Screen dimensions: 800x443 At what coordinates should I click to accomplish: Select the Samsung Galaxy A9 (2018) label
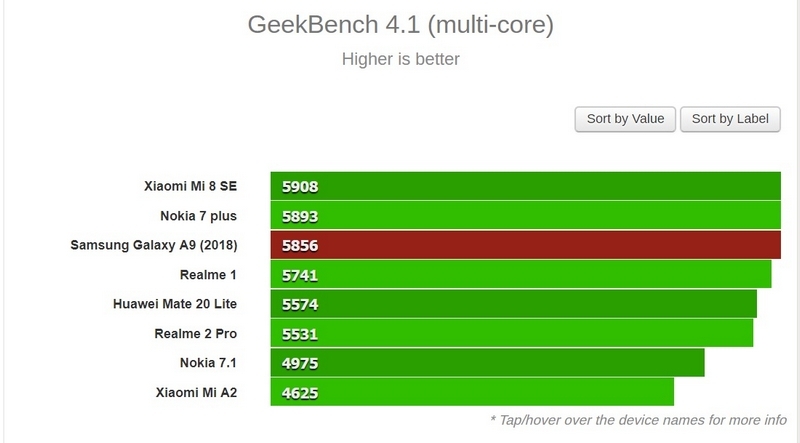(154, 245)
